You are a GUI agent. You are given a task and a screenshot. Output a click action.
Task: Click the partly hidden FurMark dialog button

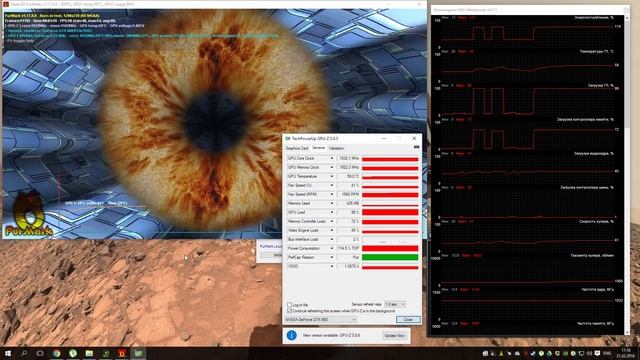[272, 255]
